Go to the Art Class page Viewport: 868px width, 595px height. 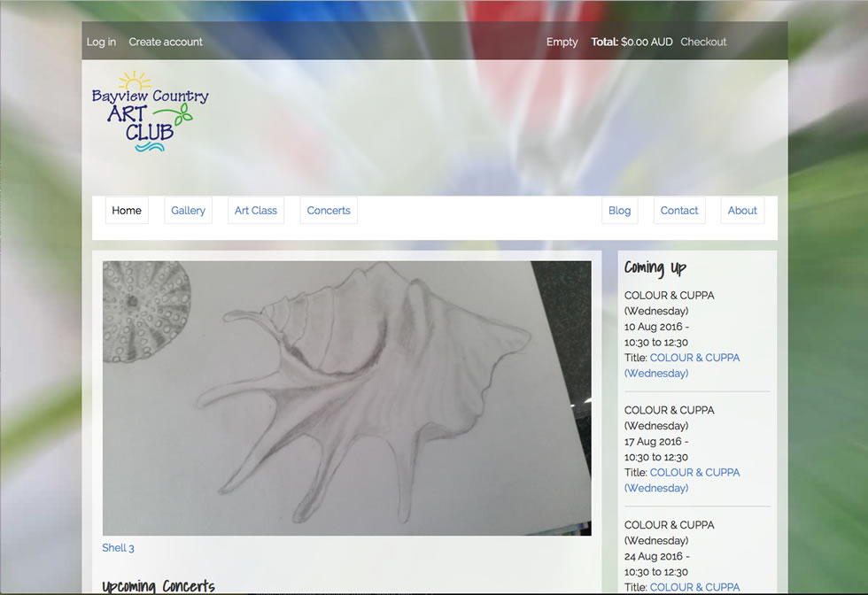pyautogui.click(x=256, y=211)
